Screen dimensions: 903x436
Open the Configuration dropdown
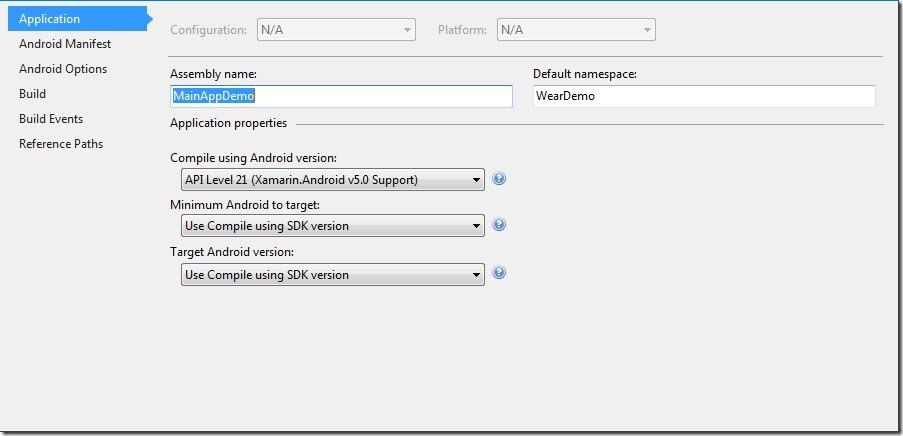(336, 30)
